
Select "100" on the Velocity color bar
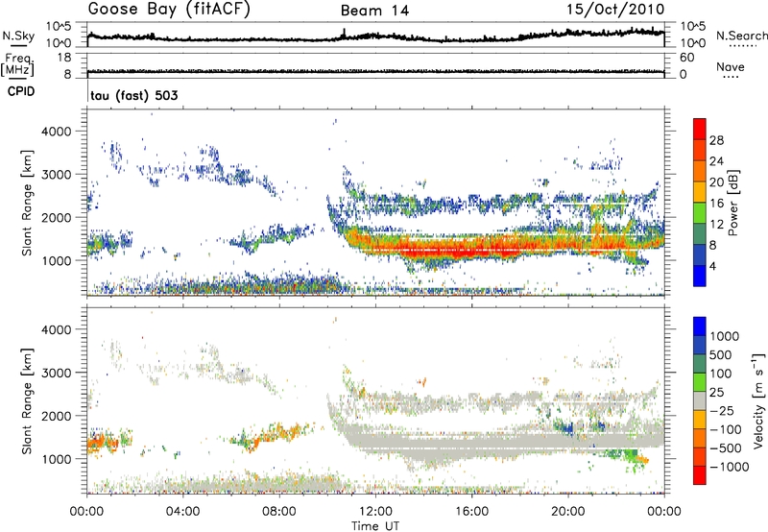click(721, 374)
